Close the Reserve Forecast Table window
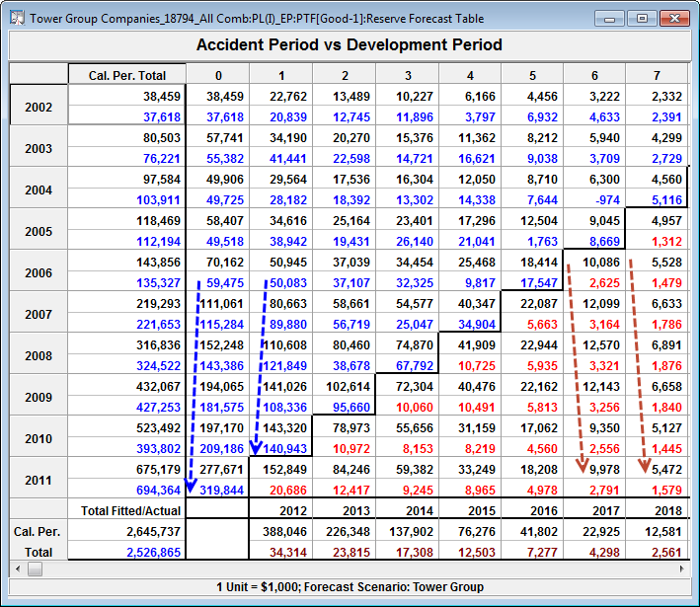The width and height of the screenshot is (700, 607). click(x=674, y=19)
